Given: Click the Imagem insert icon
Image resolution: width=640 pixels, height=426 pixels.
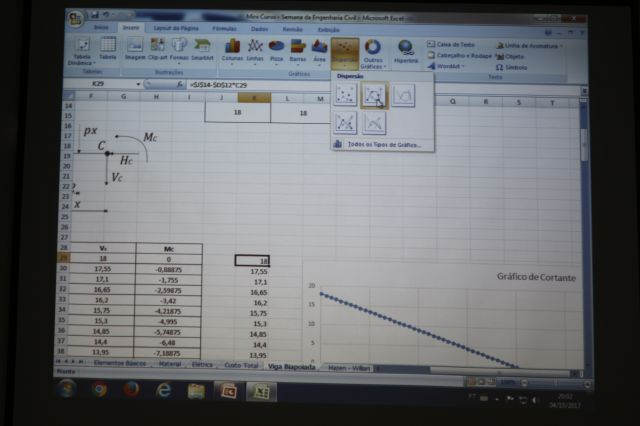Looking at the screenshot, I should 134,50.
